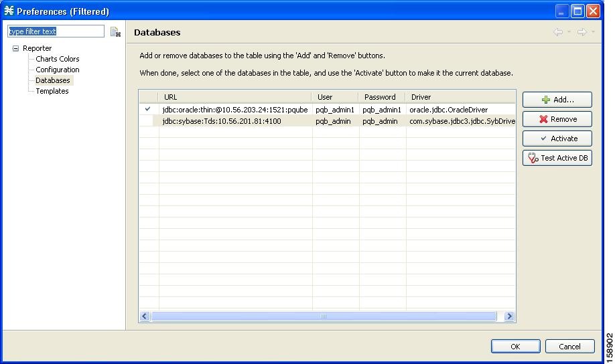The width and height of the screenshot is (615, 364).
Task: Click the table's scroll left arrow
Action: pos(145,316)
